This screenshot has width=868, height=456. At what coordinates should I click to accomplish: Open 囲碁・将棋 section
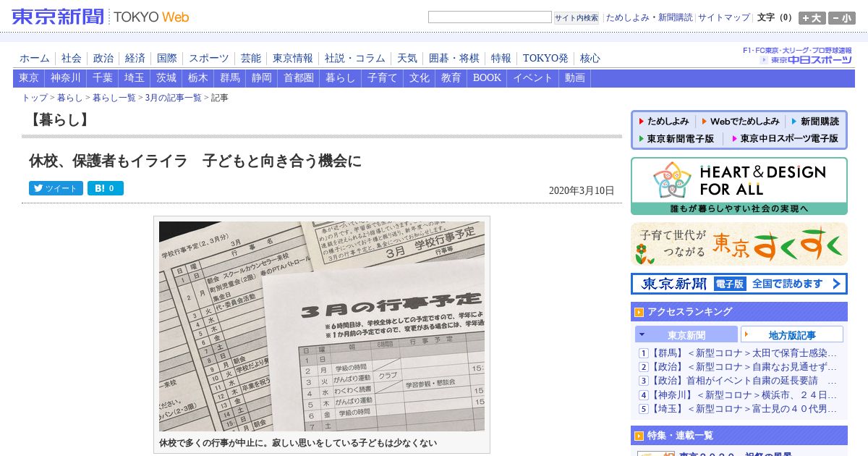pyautogui.click(x=454, y=59)
